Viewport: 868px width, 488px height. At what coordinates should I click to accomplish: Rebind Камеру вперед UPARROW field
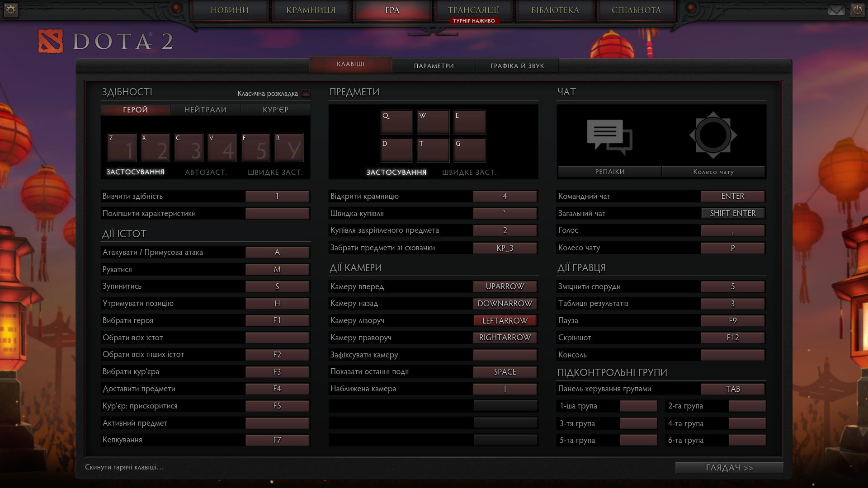(x=505, y=286)
